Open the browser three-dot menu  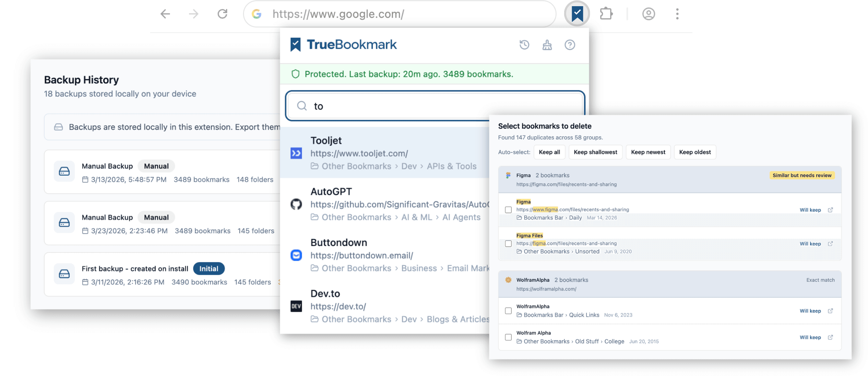click(x=677, y=14)
